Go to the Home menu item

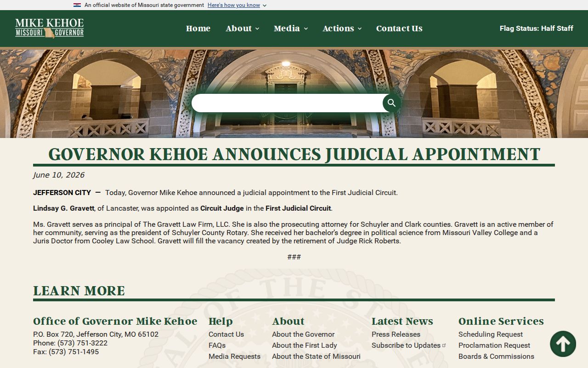point(198,28)
